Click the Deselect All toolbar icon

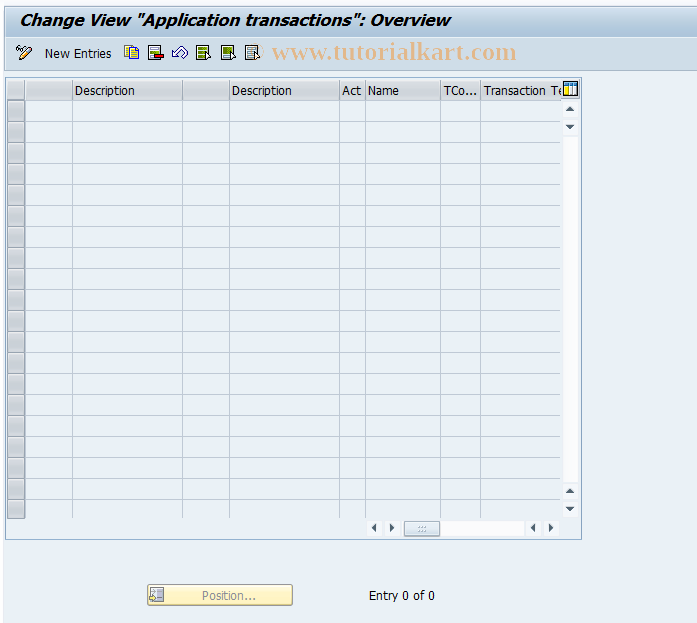(252, 53)
